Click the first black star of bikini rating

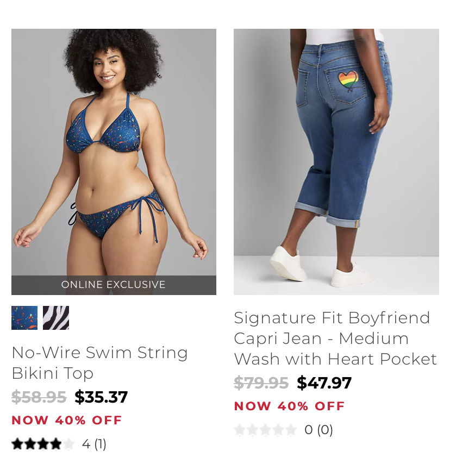coord(17,444)
